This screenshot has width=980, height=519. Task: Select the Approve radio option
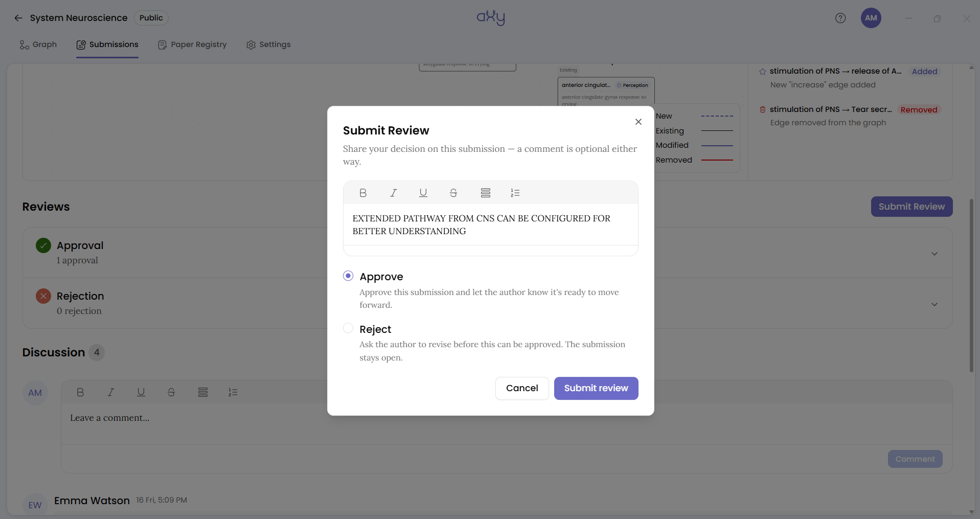[348, 276]
